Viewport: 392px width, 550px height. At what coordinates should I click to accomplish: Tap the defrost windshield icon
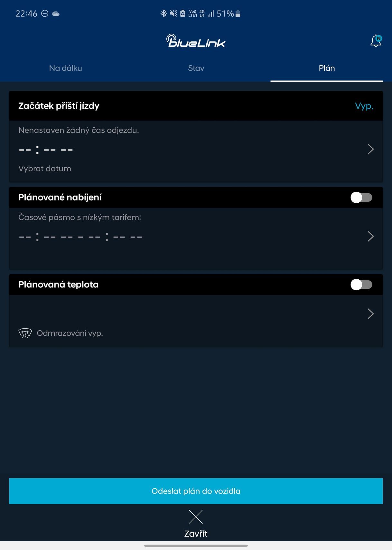pyautogui.click(x=25, y=333)
